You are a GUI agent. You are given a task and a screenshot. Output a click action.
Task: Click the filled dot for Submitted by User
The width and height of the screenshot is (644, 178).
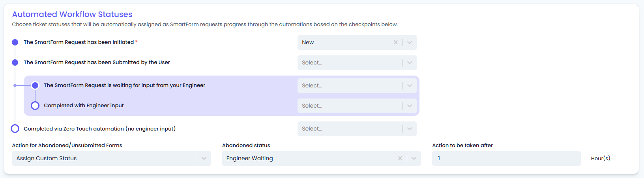point(15,62)
